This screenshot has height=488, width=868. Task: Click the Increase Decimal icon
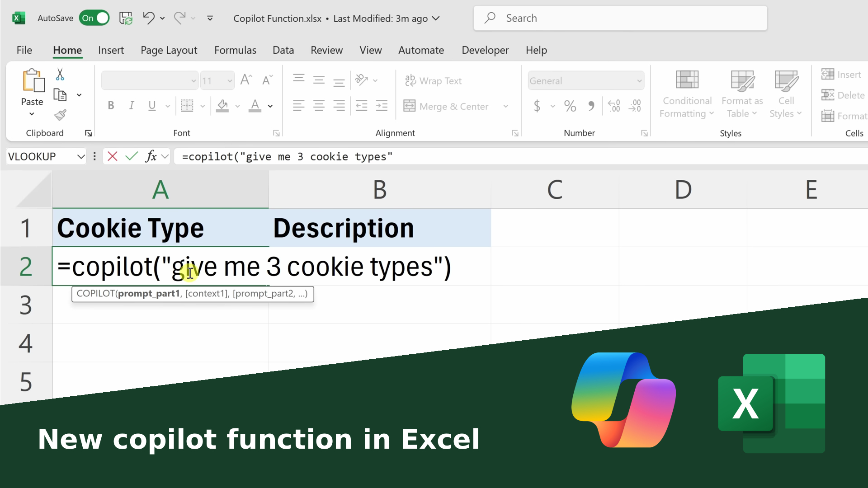click(x=613, y=106)
